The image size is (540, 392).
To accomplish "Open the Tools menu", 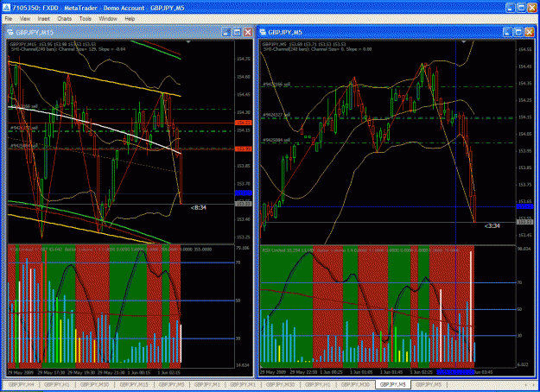I will pos(85,19).
